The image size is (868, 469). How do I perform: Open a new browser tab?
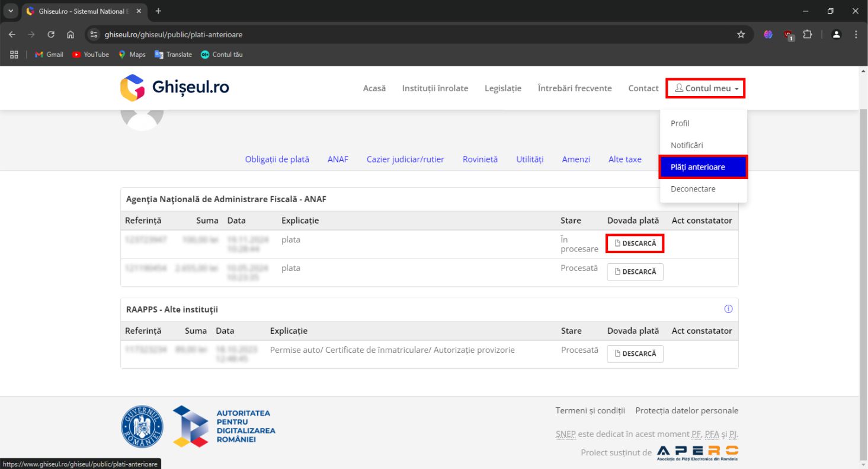[x=158, y=11]
